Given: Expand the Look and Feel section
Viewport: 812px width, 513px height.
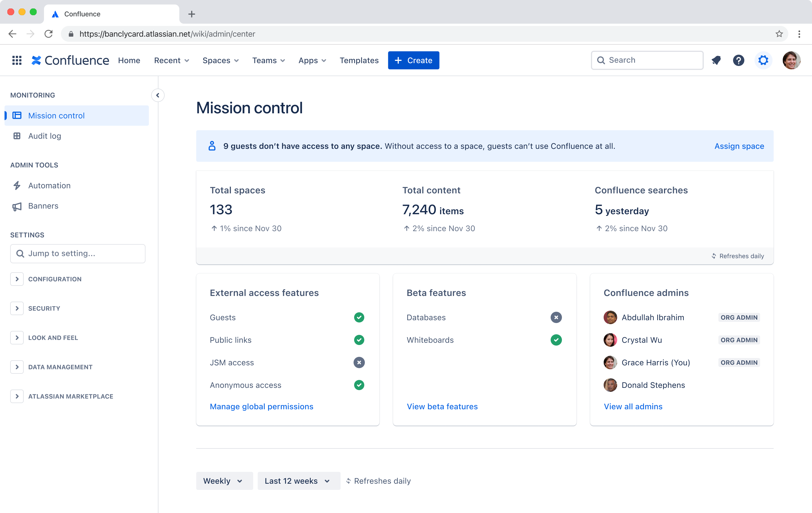Looking at the screenshot, I should pyautogui.click(x=17, y=338).
